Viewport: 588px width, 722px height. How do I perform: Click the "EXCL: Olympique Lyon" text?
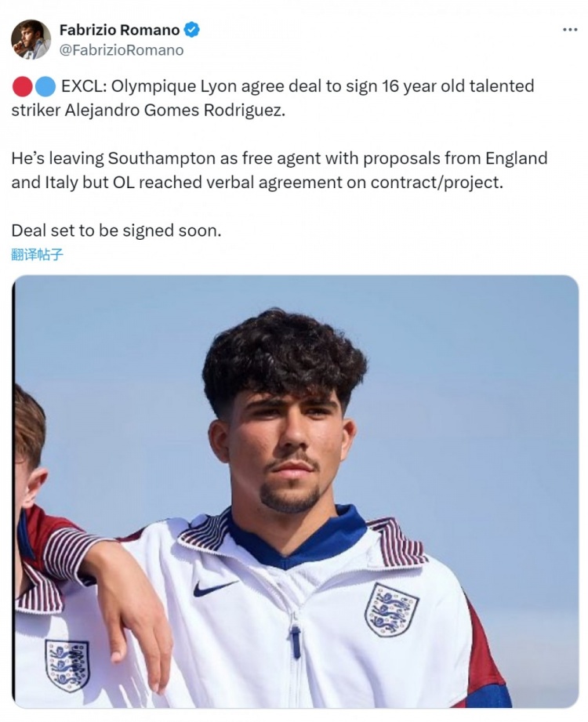(150, 86)
